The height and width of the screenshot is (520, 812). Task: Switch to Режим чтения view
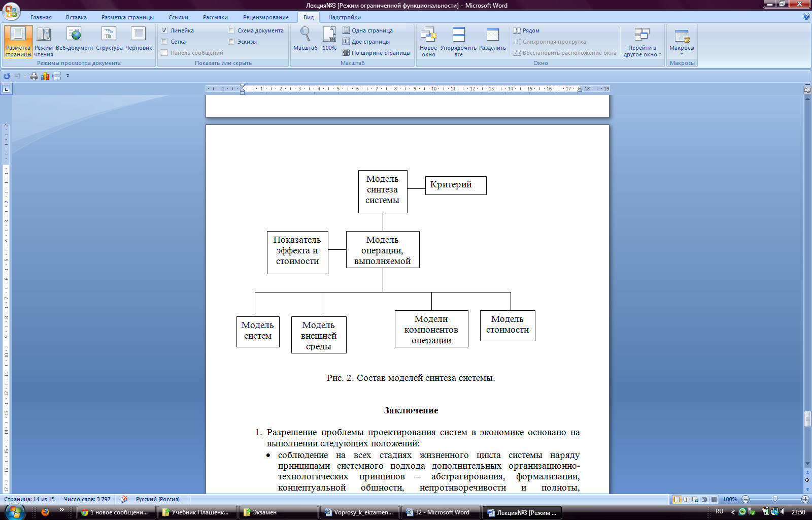[44, 42]
